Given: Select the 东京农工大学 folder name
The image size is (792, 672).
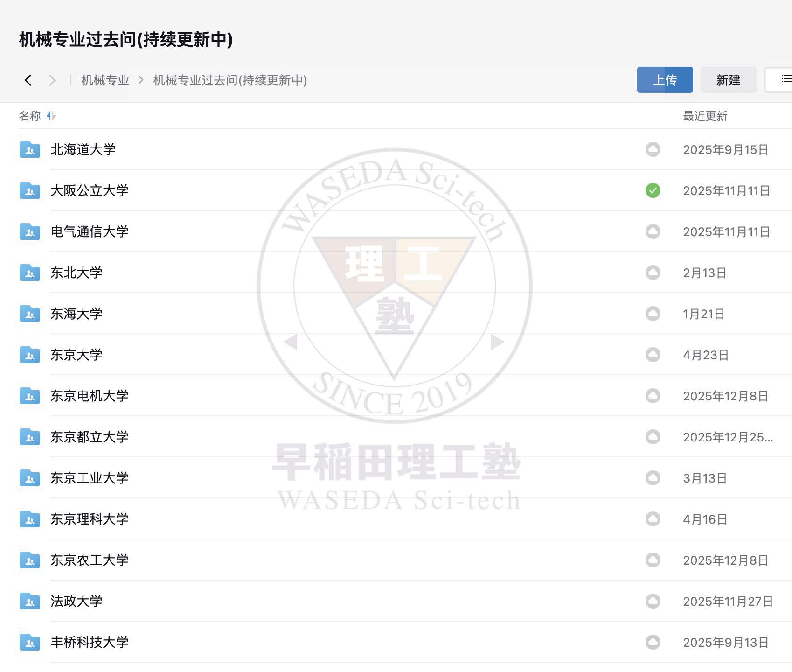Looking at the screenshot, I should (x=90, y=560).
